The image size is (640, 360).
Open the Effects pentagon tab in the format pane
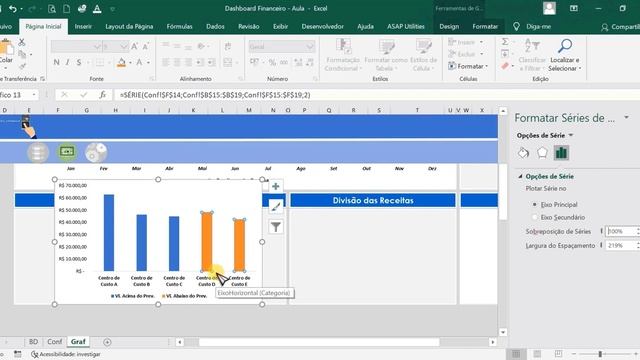click(542, 153)
